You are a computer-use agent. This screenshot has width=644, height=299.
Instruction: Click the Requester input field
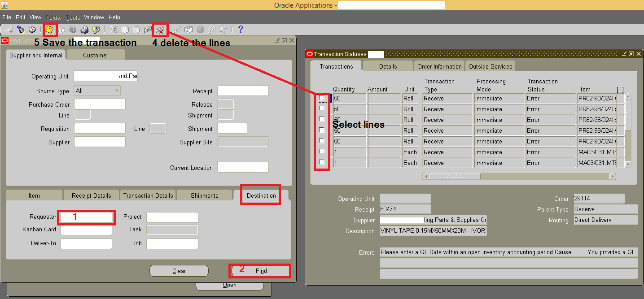tap(86, 217)
